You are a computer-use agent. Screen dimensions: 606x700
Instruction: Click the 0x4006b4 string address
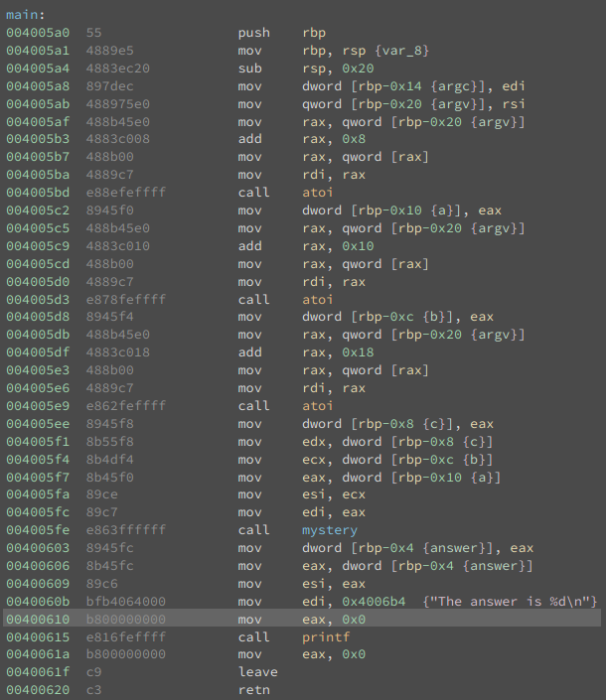(x=374, y=602)
